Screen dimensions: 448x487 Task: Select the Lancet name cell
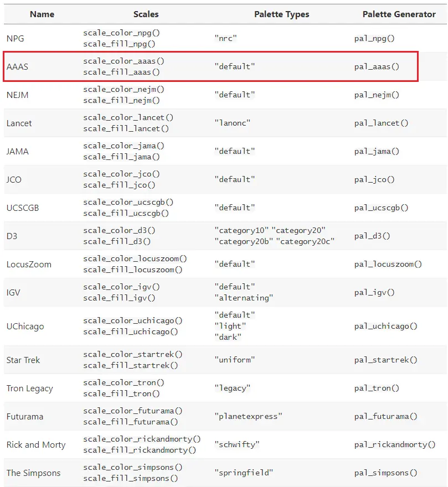coord(19,123)
